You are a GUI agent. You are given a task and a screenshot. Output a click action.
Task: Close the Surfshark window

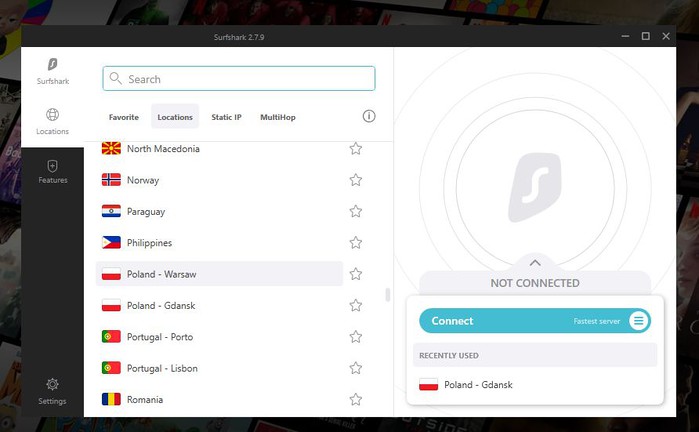pos(666,36)
